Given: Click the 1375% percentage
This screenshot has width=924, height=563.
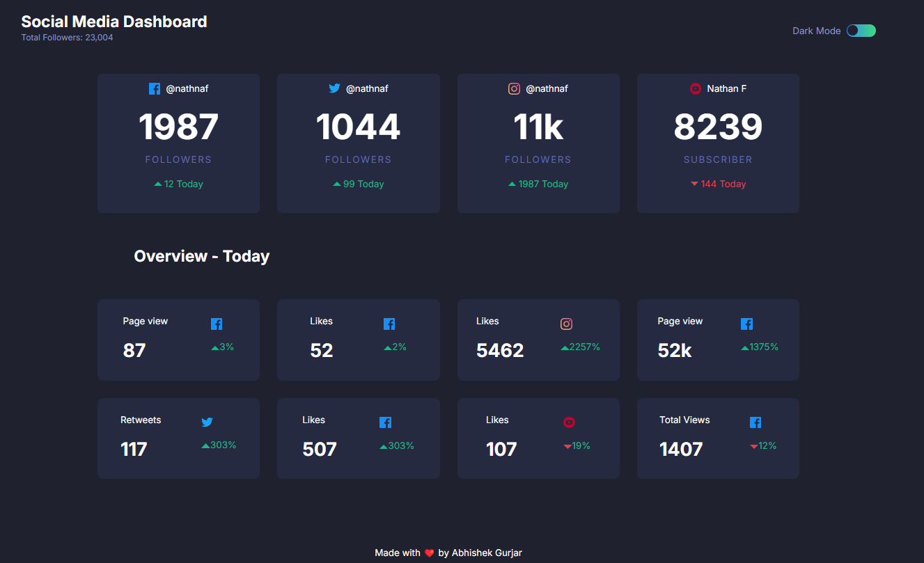Looking at the screenshot, I should pos(764,347).
